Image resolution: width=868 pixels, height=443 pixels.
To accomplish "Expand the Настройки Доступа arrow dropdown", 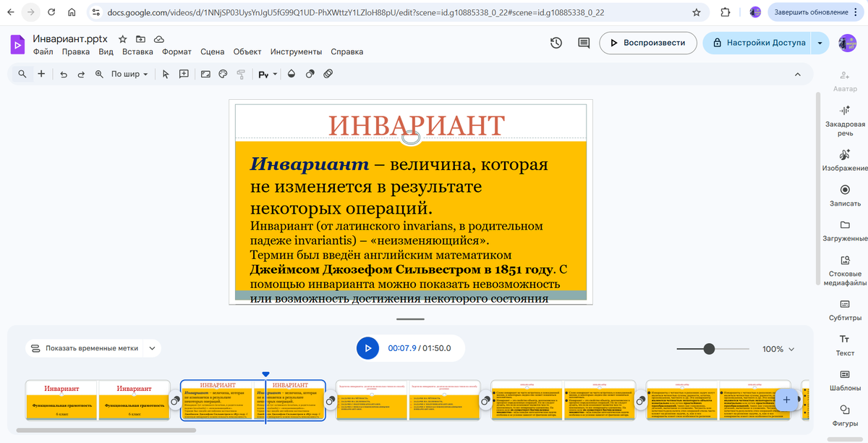I will [820, 43].
